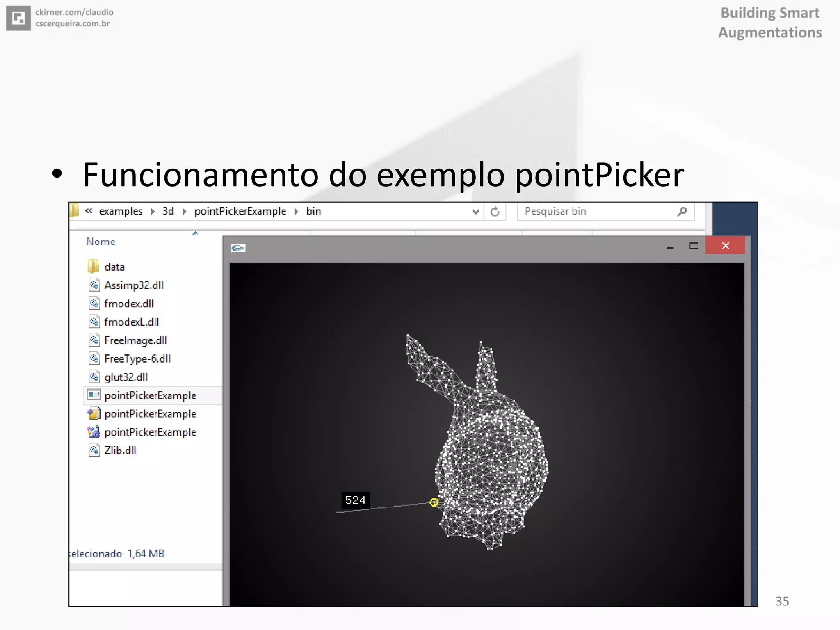
Task: Click the highlighted pointPickerExample file name
Action: [151, 395]
